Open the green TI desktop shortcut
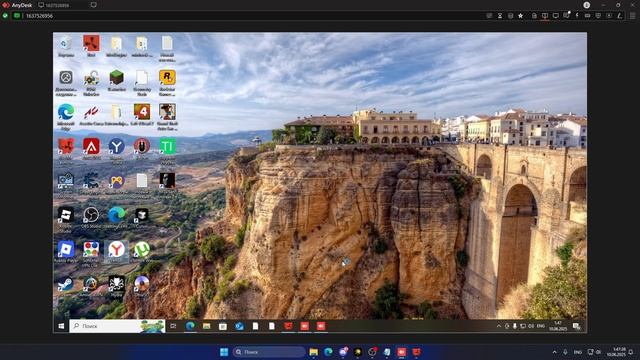Viewport: 640px width, 360px height. (x=167, y=146)
